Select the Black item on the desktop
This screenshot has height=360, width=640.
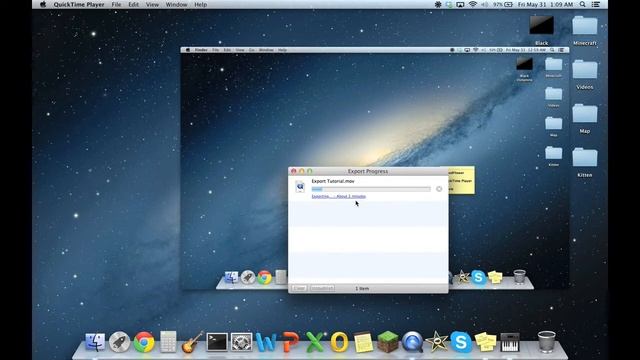click(x=542, y=30)
